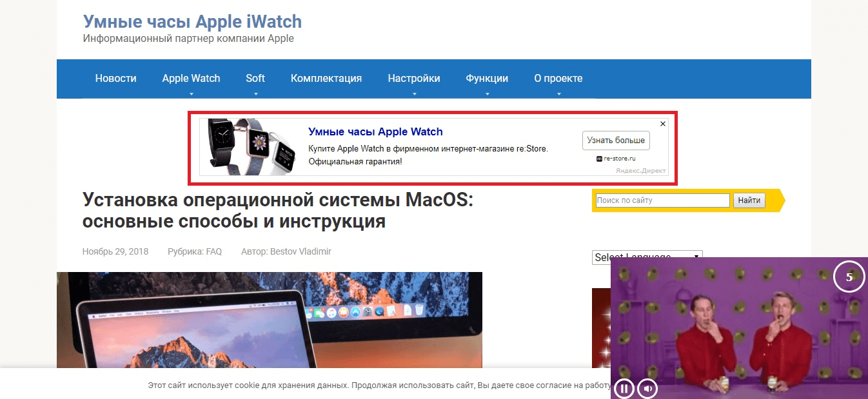
Task: Open the Soft navigation menu
Action: 255,79
